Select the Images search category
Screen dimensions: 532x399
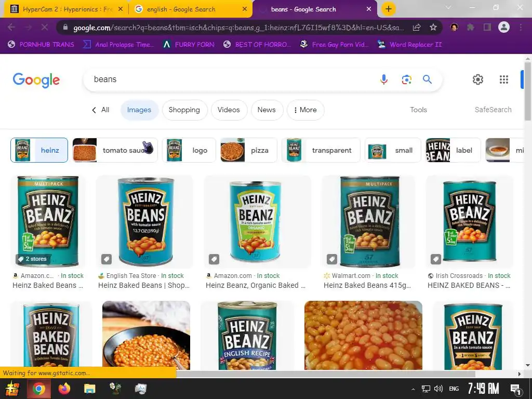coord(139,110)
